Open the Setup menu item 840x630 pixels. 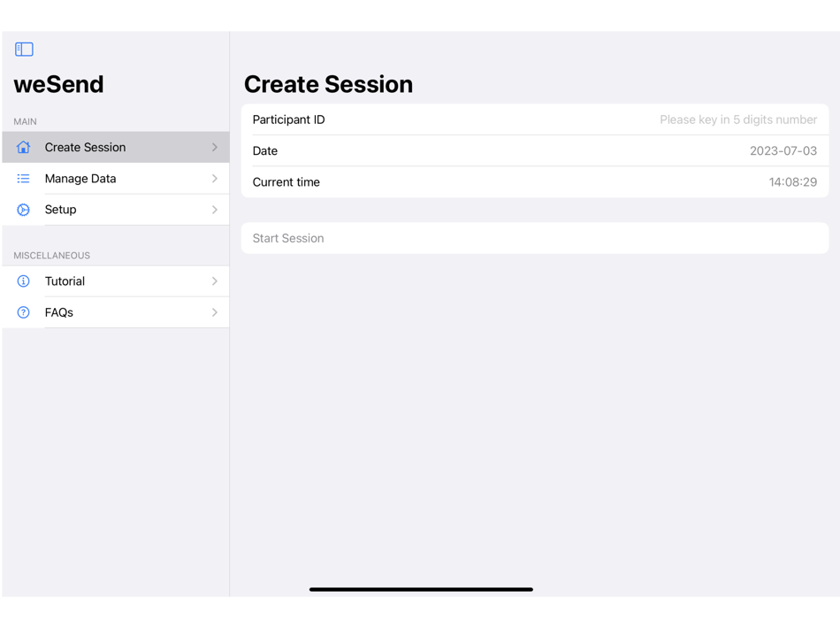(116, 210)
